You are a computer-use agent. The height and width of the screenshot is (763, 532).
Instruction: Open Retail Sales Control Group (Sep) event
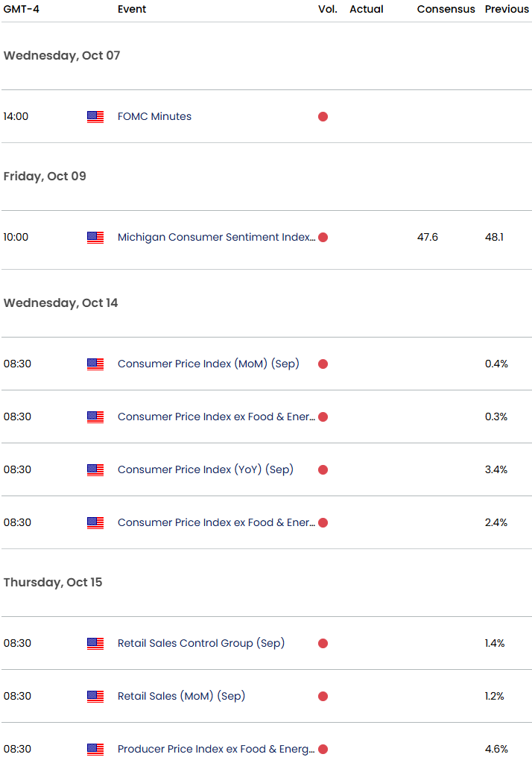pyautogui.click(x=201, y=643)
